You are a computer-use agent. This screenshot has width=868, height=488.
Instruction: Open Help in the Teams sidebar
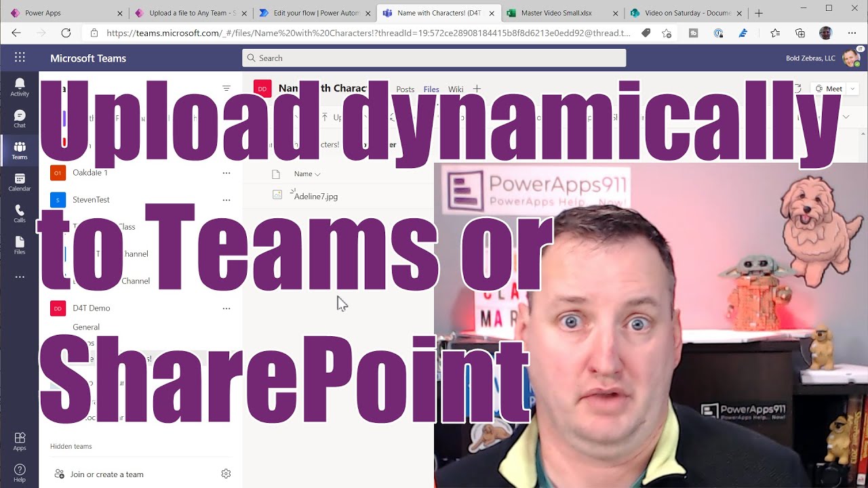[x=20, y=473]
